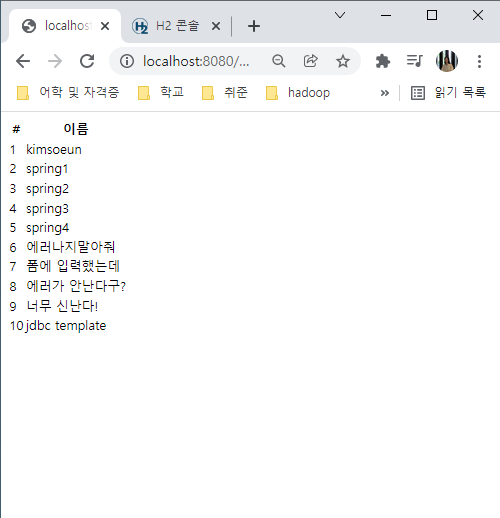This screenshot has width=500, height=518.
Task: Open the Extensions puzzle icon
Action: pos(383,61)
